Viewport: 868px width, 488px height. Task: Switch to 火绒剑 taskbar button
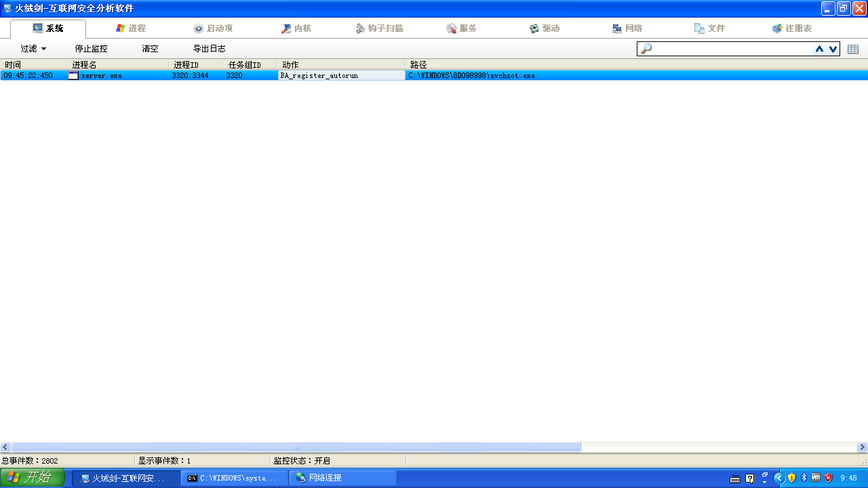(126, 479)
